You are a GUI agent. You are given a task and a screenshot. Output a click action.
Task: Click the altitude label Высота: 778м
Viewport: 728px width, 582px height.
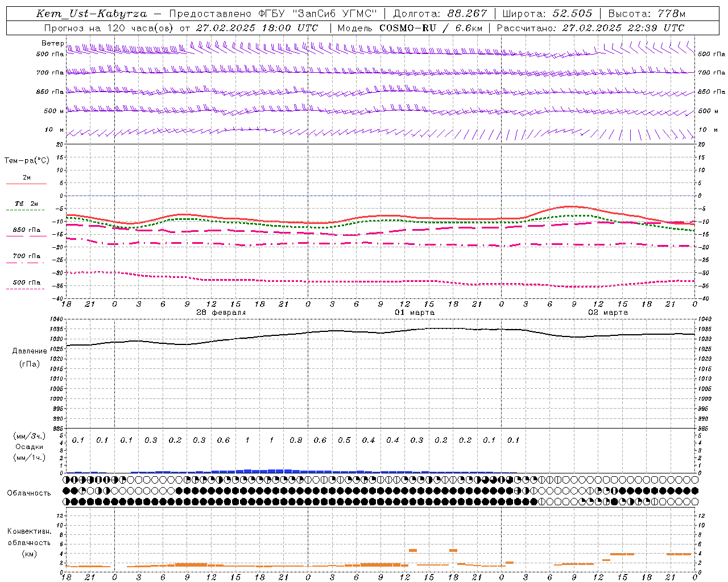point(647,14)
